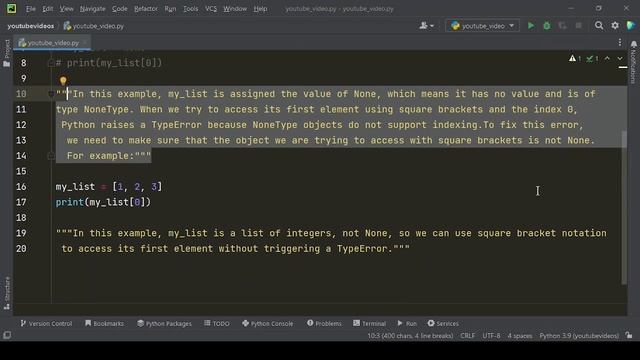Open the Notifications panel bell icon
Viewport: 640px width, 360px height.
click(633, 44)
